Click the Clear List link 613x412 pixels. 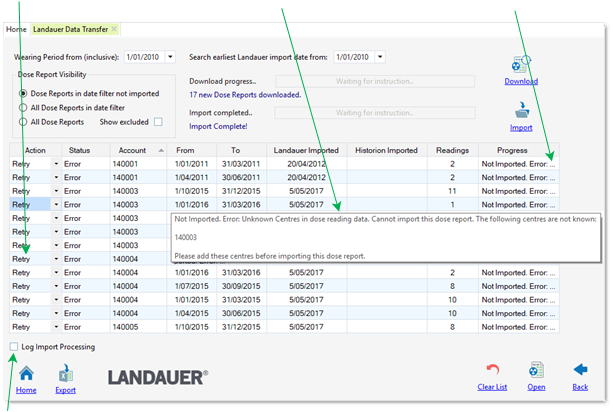492,387
